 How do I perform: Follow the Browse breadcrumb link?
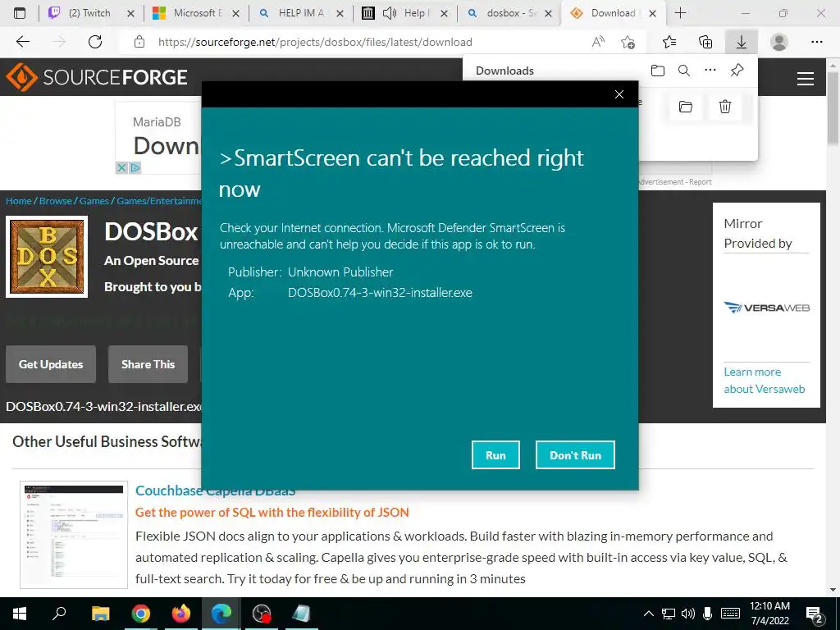pos(56,201)
